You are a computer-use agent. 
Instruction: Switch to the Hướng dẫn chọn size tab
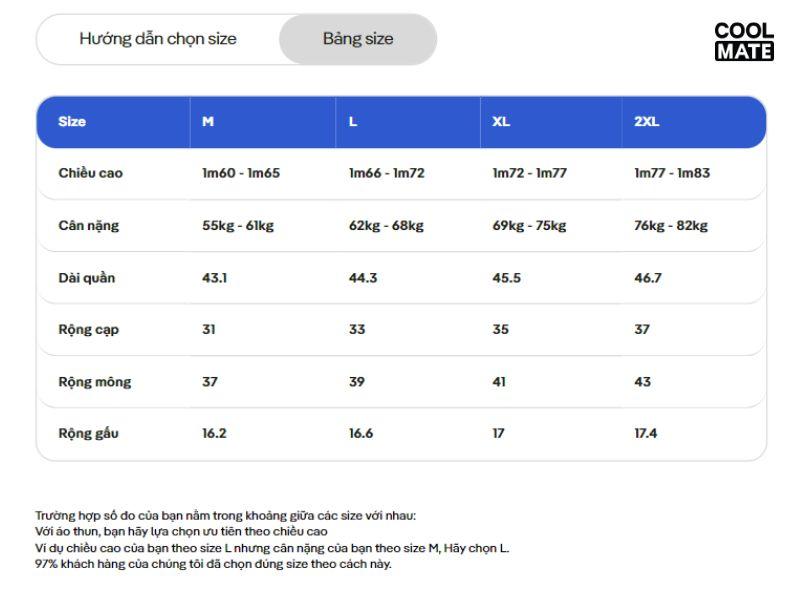pyautogui.click(x=158, y=39)
